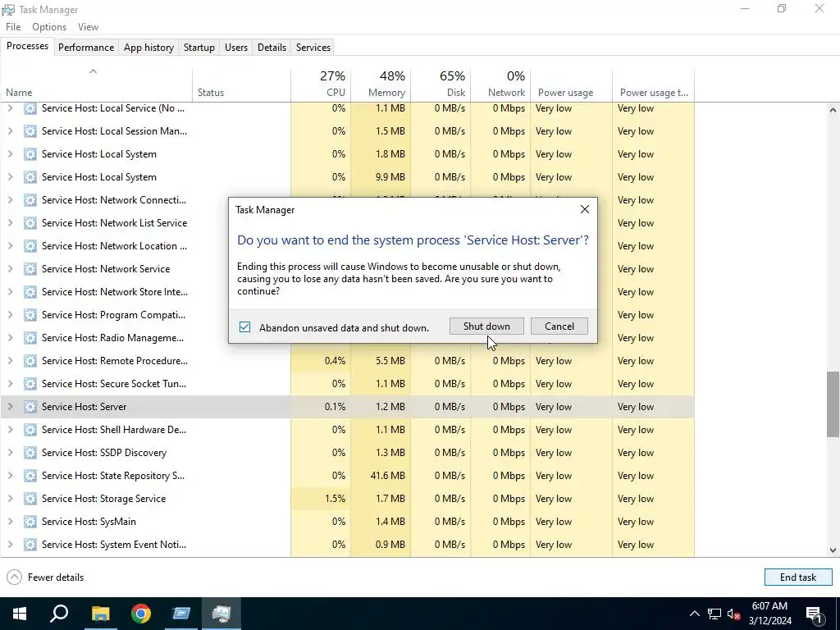Switch to the Performance tab

tap(86, 47)
